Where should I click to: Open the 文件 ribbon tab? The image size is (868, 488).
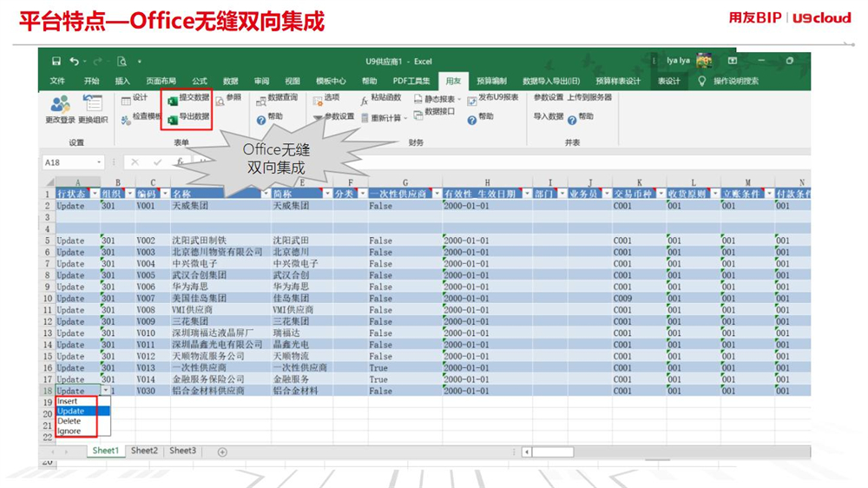pyautogui.click(x=57, y=81)
